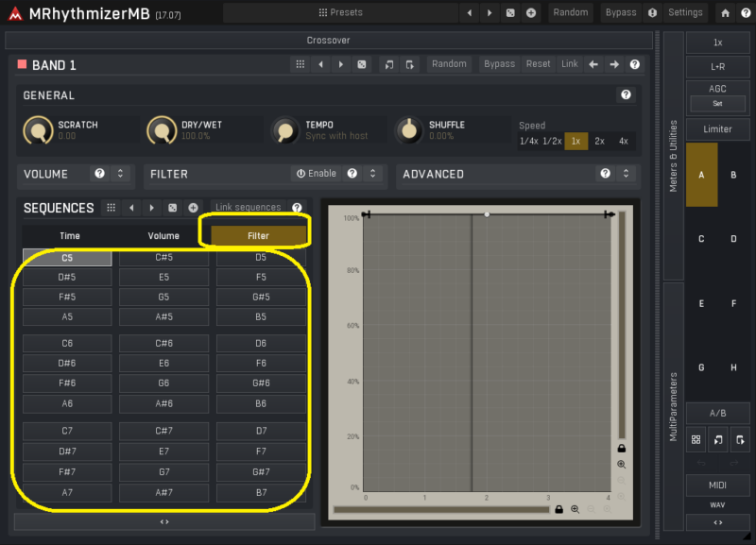Enable the Filter section
This screenshot has width=756, height=545.
(316, 174)
